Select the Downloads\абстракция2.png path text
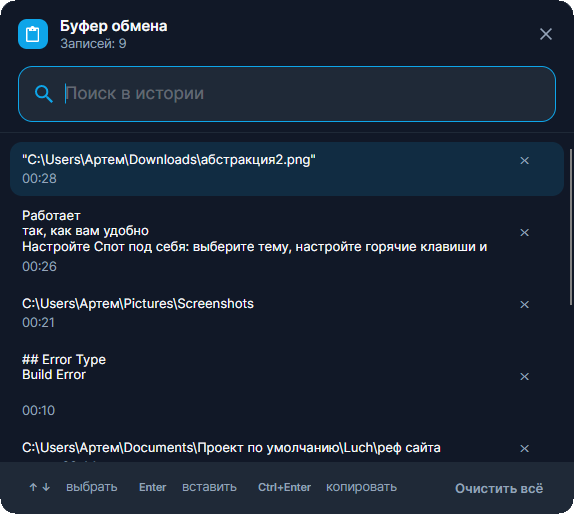Screen dimensions: 574x514 169,160
